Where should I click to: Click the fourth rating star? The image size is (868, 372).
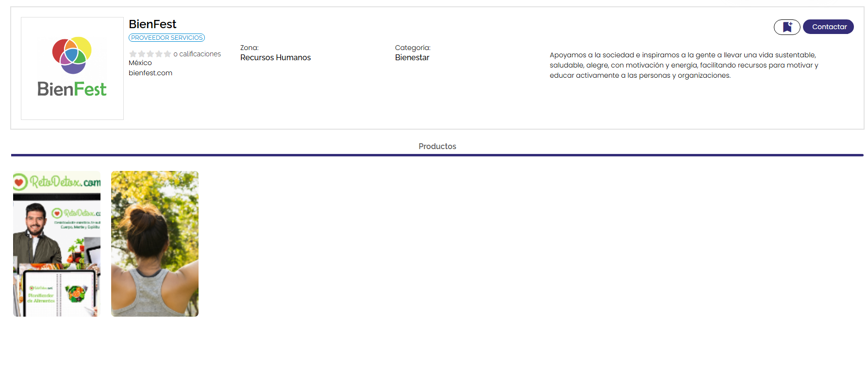pos(159,54)
